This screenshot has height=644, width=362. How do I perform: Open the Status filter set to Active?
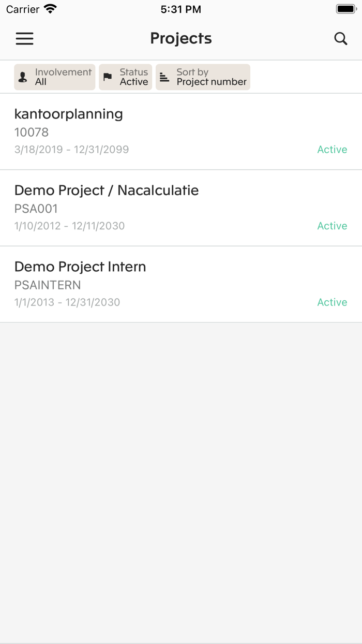[x=126, y=77]
